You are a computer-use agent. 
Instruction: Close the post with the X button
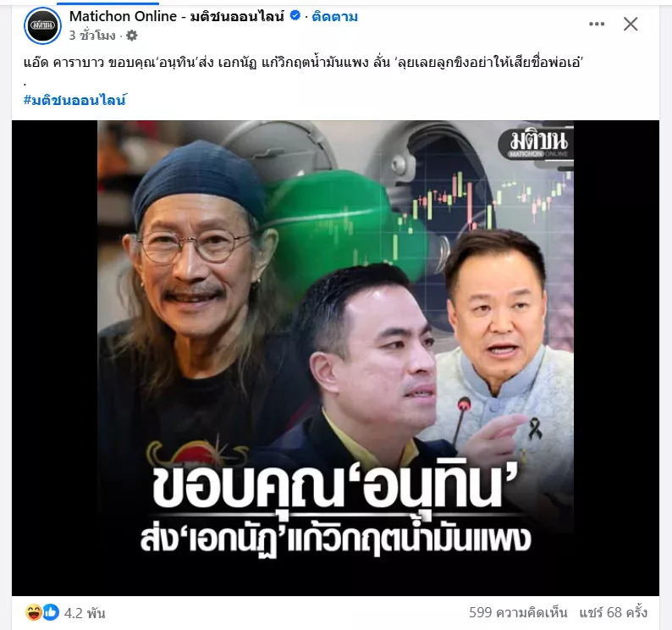pos(631,24)
